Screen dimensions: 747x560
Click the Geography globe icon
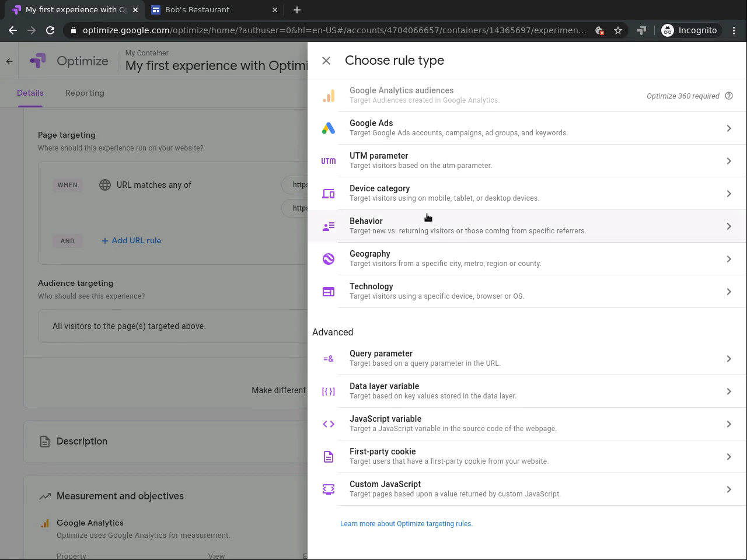pos(329,259)
